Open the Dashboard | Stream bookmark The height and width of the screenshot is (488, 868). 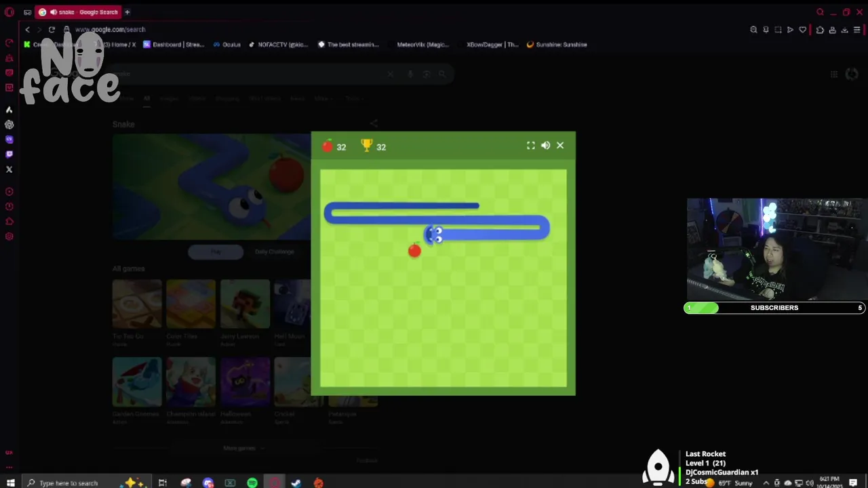click(174, 45)
